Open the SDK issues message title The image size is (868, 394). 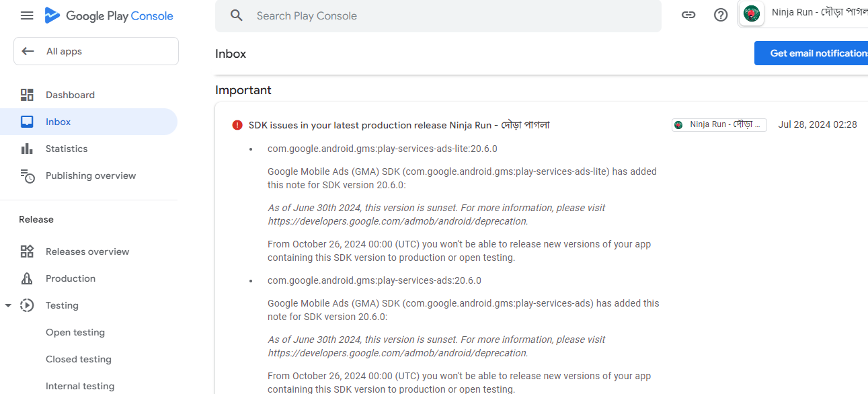pos(399,125)
